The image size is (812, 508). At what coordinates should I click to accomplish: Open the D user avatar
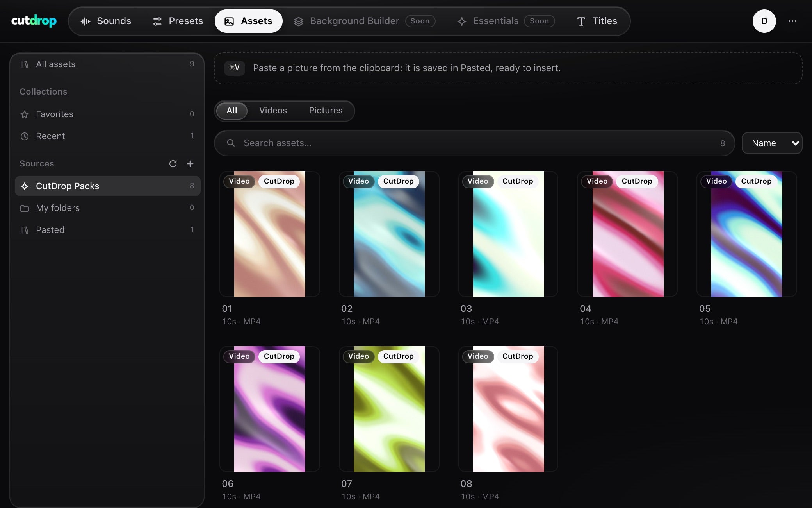point(764,21)
